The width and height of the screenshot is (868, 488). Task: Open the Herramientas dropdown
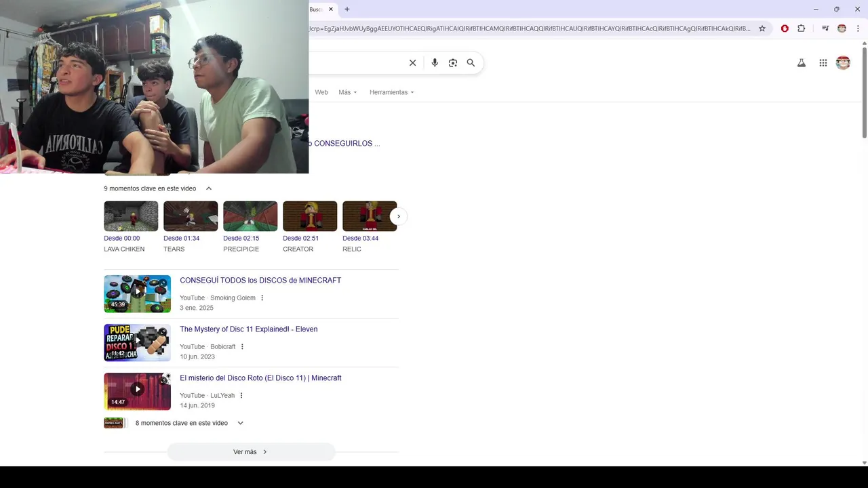(391, 92)
